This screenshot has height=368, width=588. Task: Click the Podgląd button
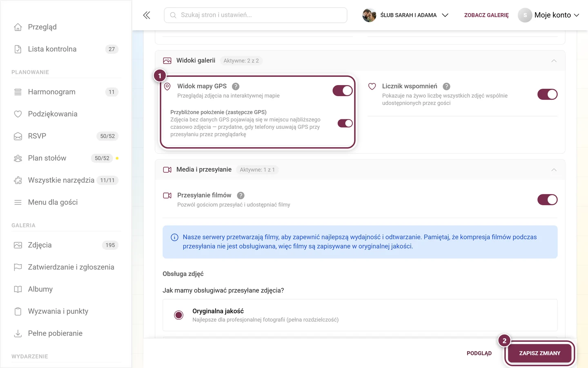pyautogui.click(x=479, y=353)
